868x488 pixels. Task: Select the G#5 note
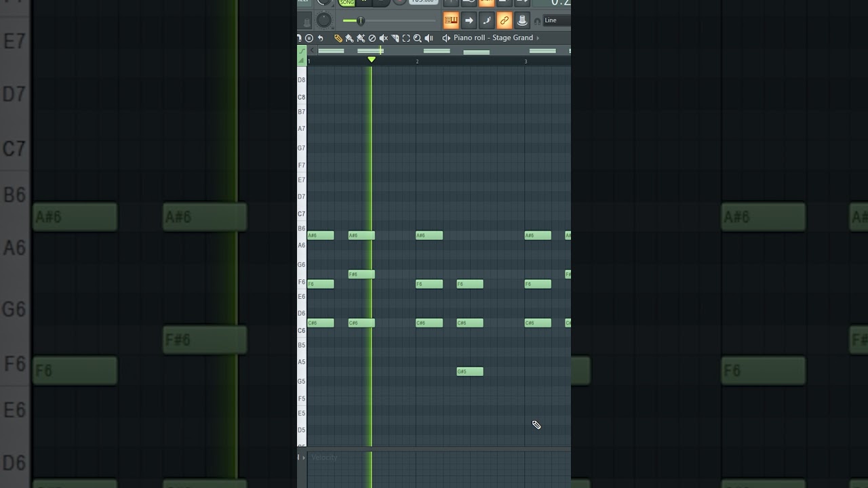point(470,371)
